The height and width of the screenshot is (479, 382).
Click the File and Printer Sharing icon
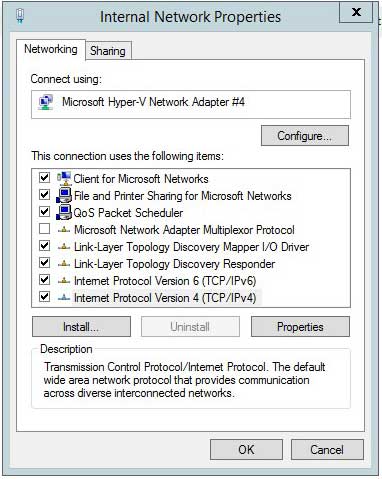[x=64, y=195]
